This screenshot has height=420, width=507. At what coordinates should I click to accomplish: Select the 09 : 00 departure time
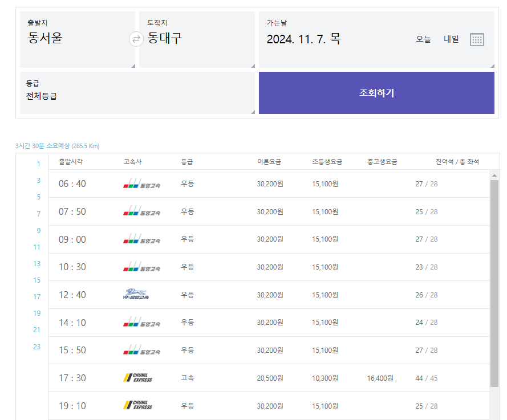click(72, 239)
